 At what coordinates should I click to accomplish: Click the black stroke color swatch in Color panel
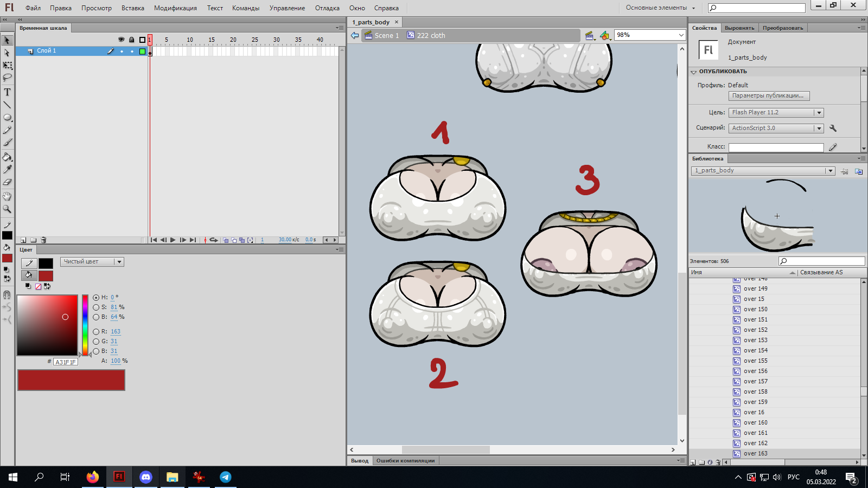(x=46, y=264)
